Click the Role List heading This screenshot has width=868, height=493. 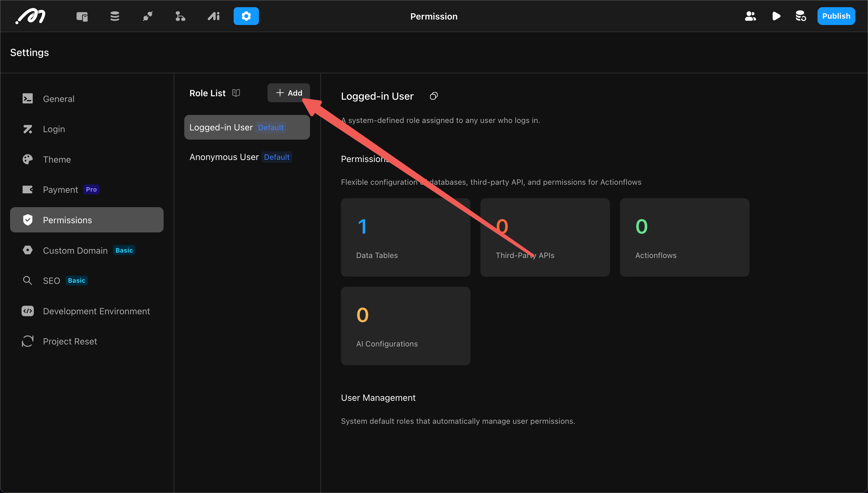tap(207, 93)
